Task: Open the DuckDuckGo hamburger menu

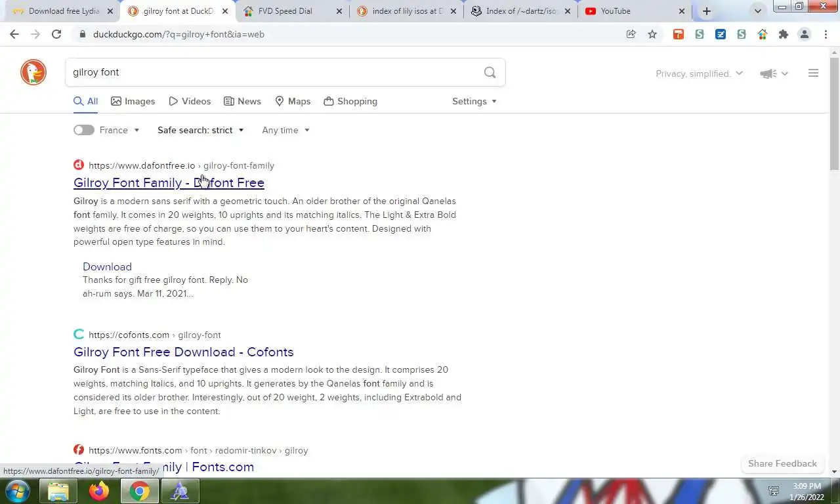Action: coord(813,73)
